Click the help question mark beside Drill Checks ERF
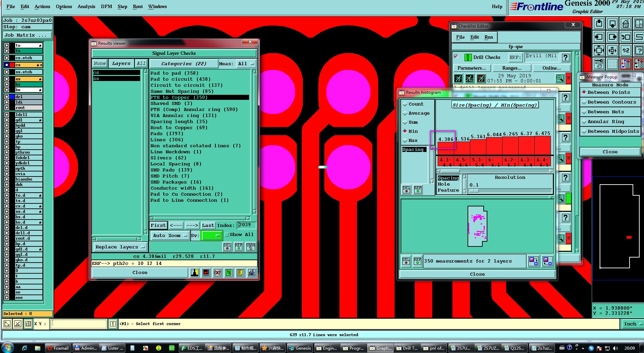644x353 pixels. [x=566, y=57]
